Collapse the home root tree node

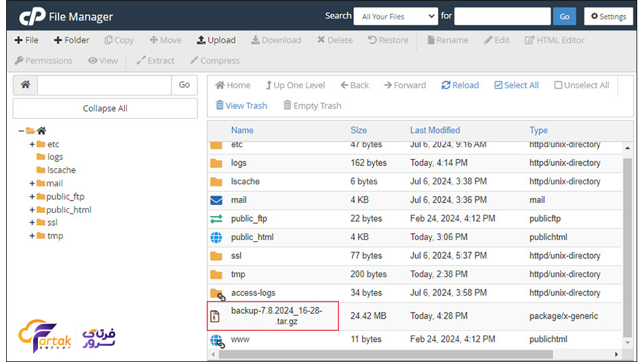click(22, 131)
